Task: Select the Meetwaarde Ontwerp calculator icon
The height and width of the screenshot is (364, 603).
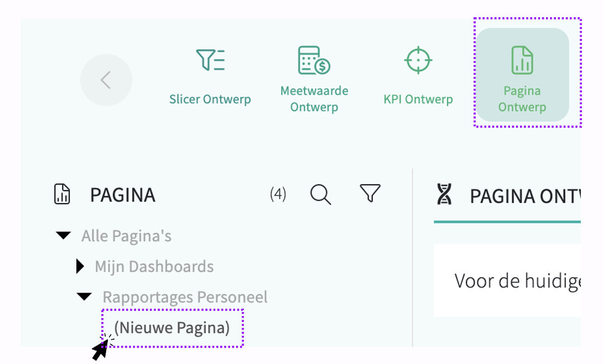Action: click(x=314, y=60)
